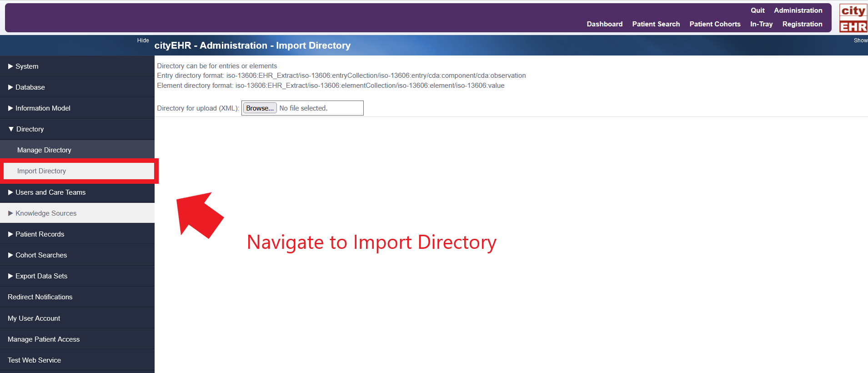Click Quit in the top bar
This screenshot has height=373, width=868.
pyautogui.click(x=758, y=10)
